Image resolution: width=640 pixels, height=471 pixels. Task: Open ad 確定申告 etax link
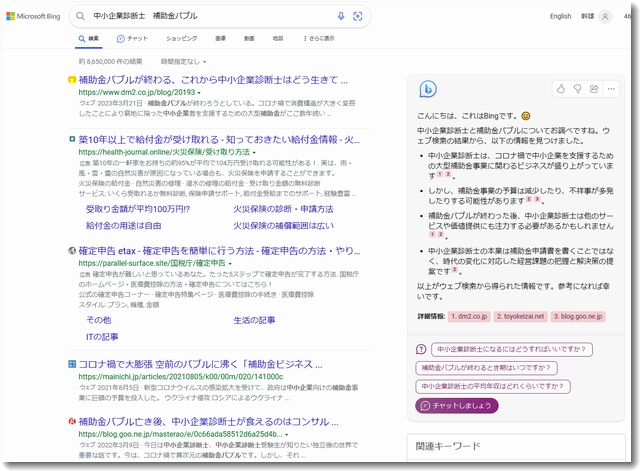pyautogui.click(x=219, y=251)
